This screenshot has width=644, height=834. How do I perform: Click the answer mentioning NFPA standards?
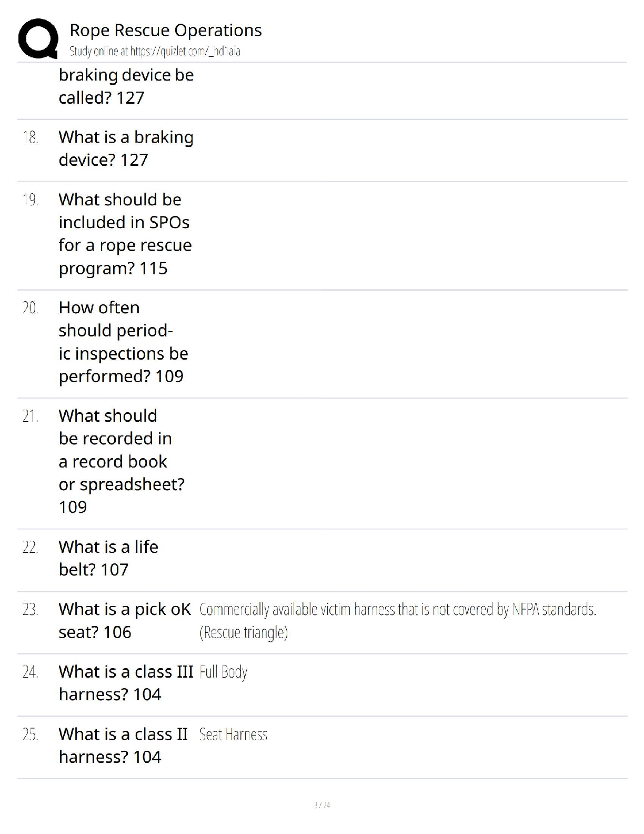pyautogui.click(x=398, y=610)
